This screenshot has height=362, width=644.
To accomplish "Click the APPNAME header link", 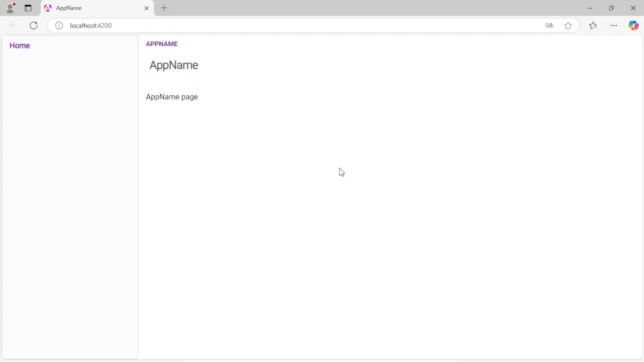I will coord(162,44).
